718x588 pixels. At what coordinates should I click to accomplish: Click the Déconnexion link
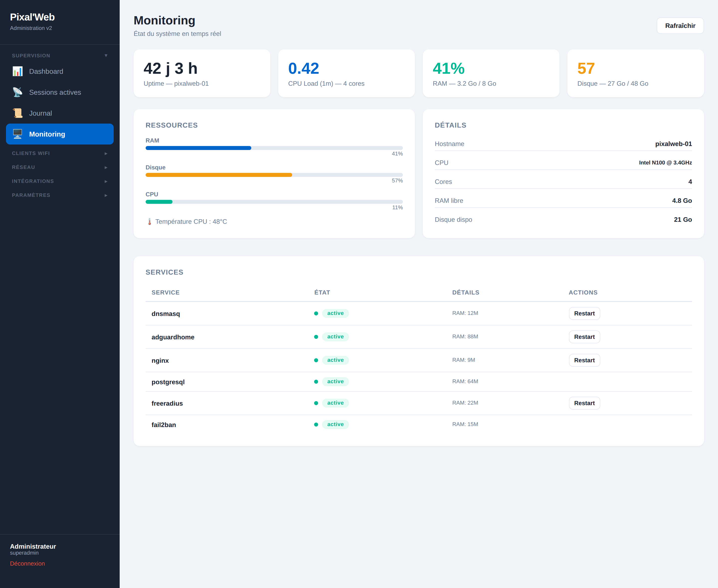click(x=27, y=564)
